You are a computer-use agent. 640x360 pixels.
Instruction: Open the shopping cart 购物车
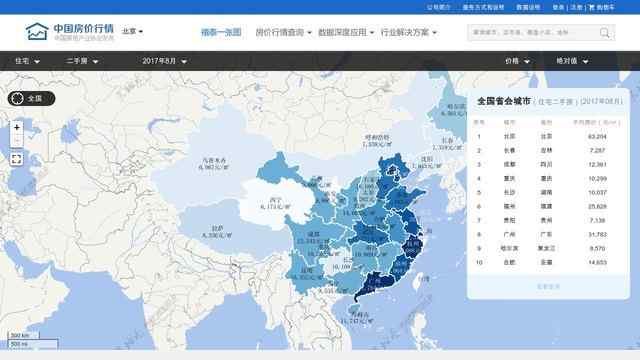pyautogui.click(x=602, y=7)
